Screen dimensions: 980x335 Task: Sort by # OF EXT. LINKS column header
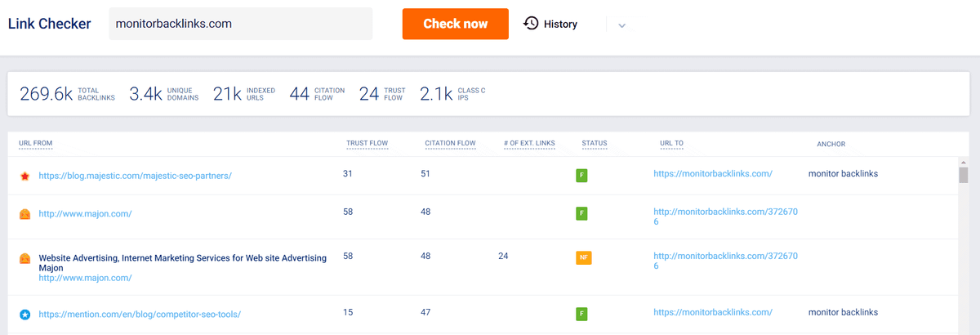coord(529,144)
